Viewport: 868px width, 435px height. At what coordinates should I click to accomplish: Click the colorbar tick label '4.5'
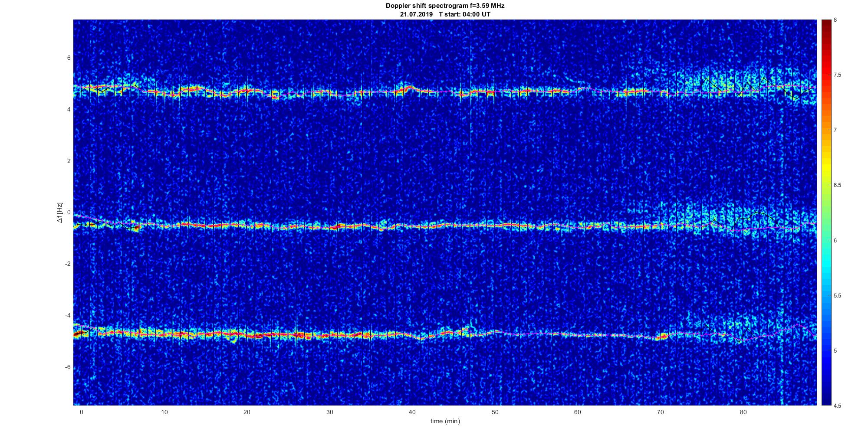(837, 406)
